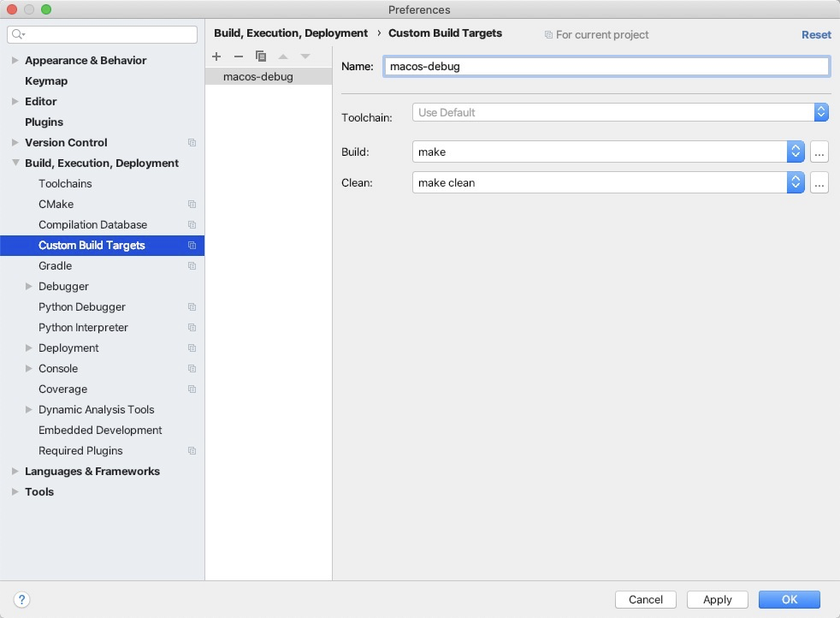Remove the selected build target
840x618 pixels.
click(x=239, y=56)
